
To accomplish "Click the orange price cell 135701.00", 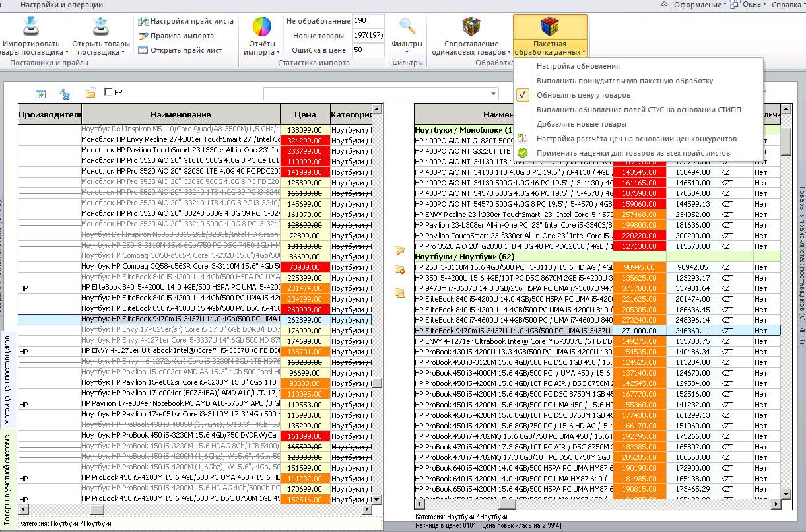I will pos(304,352).
